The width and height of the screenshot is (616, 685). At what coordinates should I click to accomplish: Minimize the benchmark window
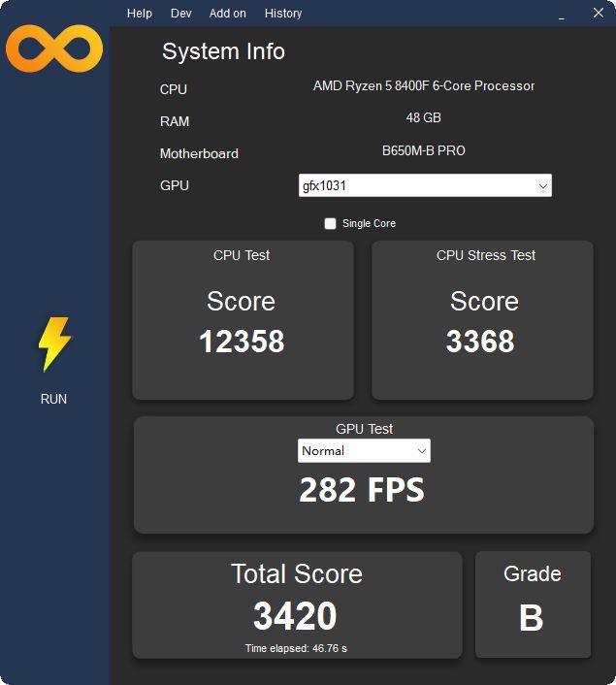click(561, 15)
